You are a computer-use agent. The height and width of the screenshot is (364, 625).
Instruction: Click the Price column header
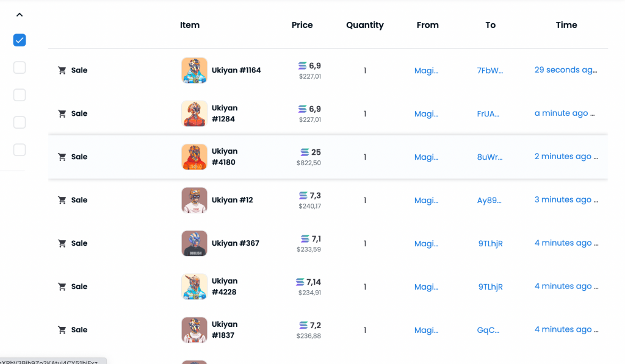click(302, 25)
